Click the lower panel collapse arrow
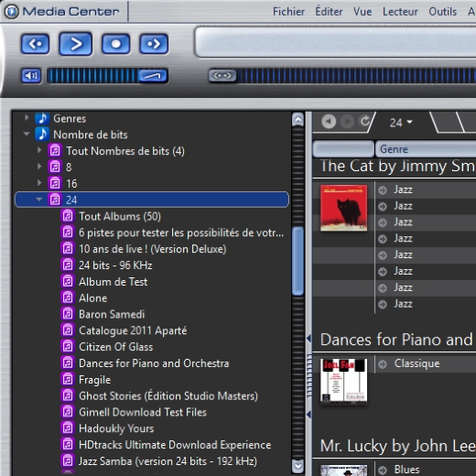This screenshot has width=476, height=476. pos(308,415)
